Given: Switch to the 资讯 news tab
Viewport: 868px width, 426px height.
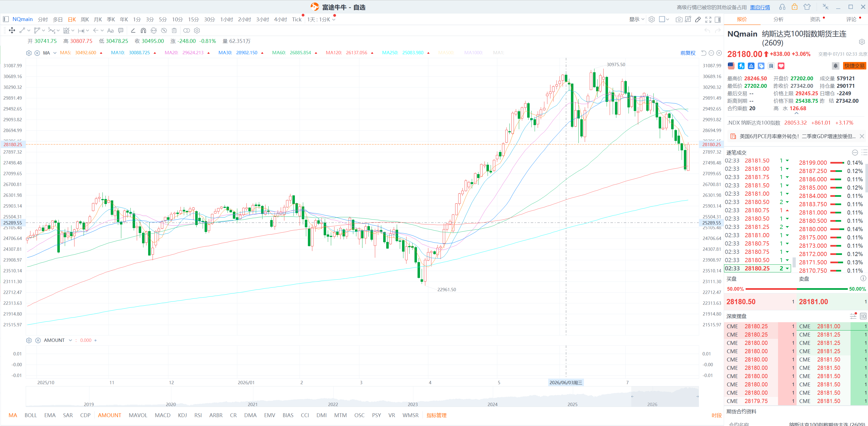Looking at the screenshot, I should pyautogui.click(x=815, y=20).
